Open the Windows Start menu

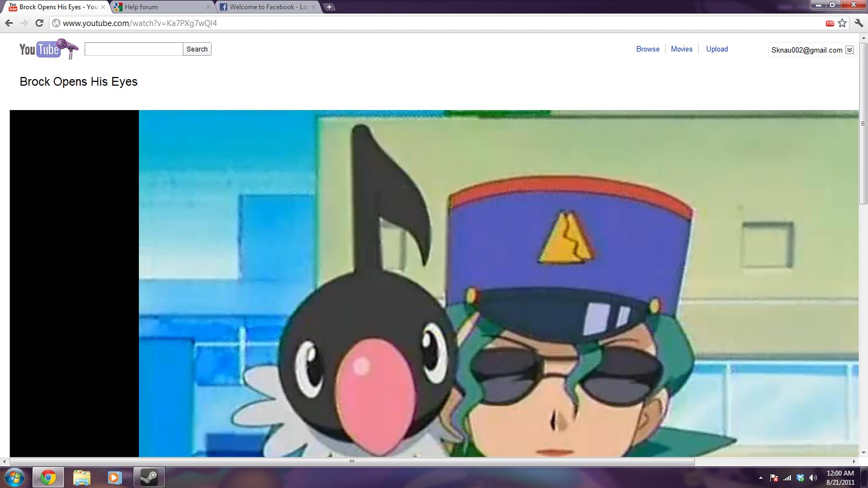point(15,478)
